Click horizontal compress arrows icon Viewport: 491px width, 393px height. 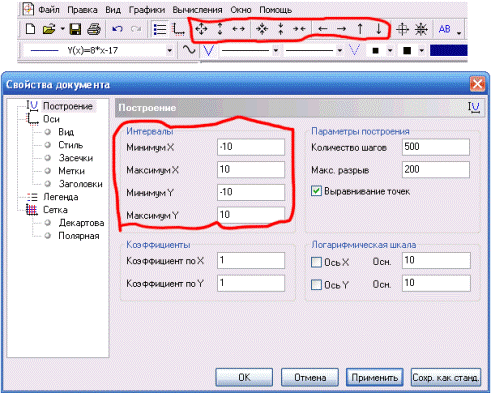click(x=299, y=29)
